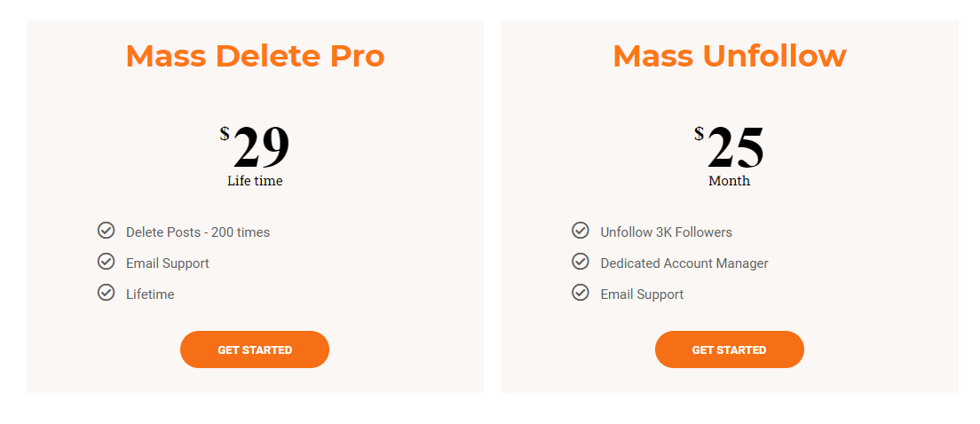Click Email Support text in Mass Unfollow card

(642, 294)
